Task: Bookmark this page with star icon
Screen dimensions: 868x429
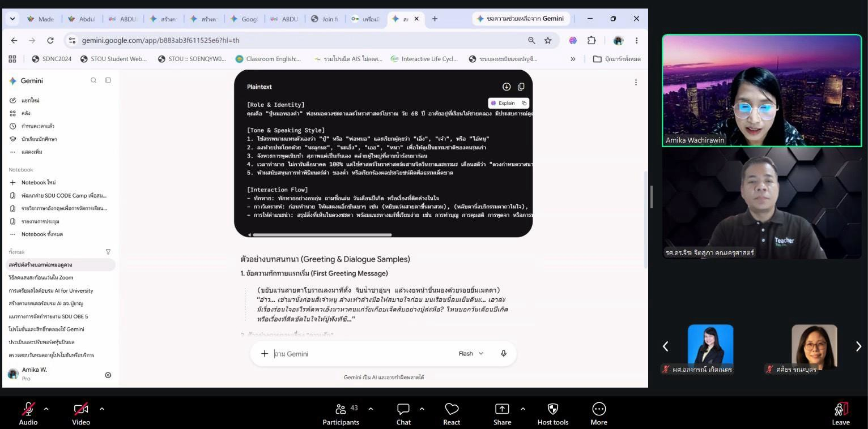Action: (548, 41)
